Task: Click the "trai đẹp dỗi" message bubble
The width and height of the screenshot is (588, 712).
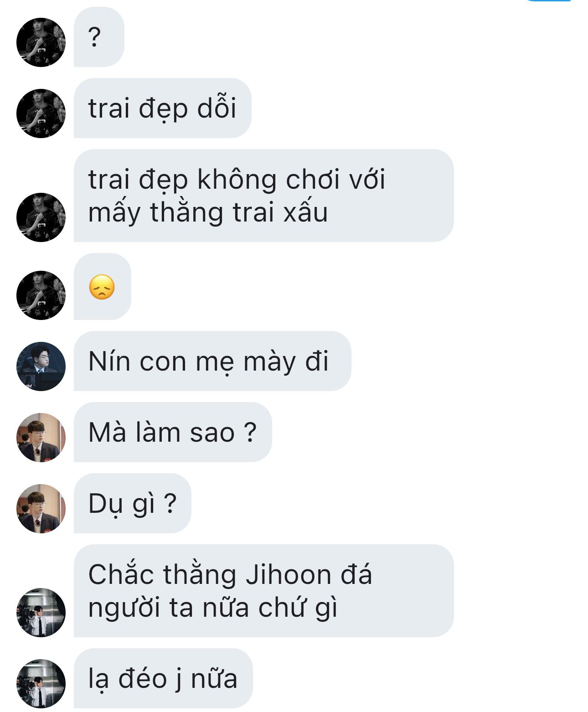Action: (162, 108)
